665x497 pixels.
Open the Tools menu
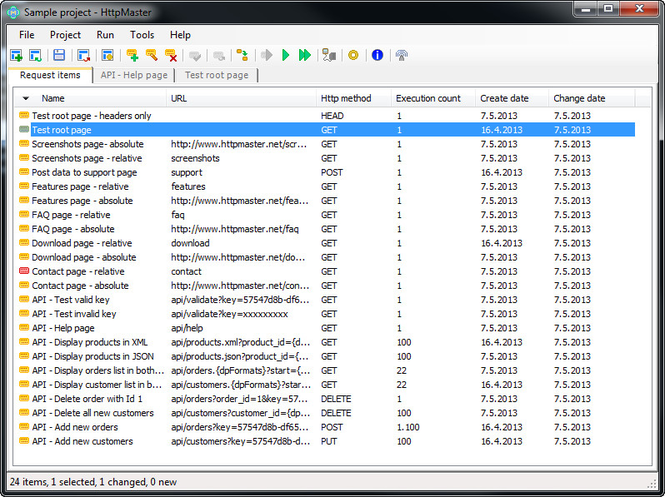142,35
